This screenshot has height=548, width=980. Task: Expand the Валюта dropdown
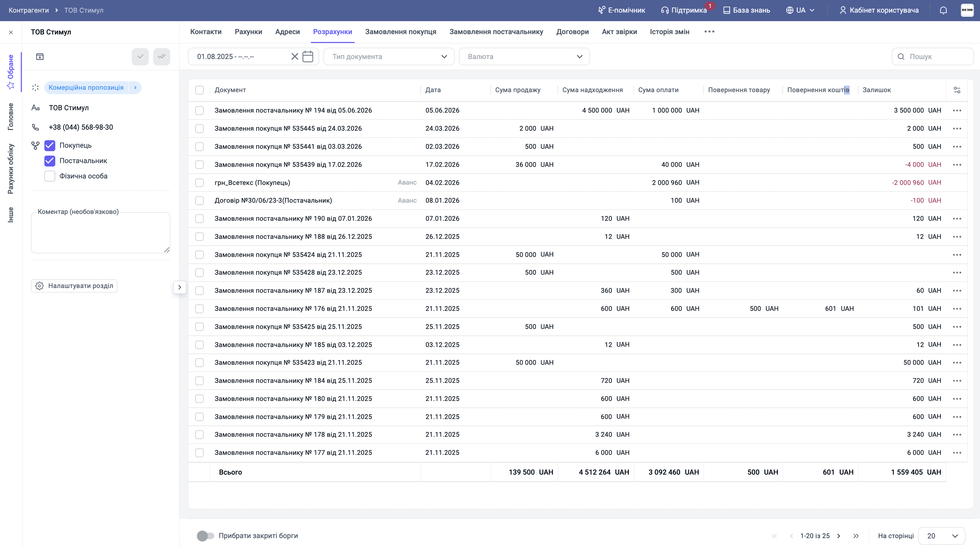(x=524, y=57)
